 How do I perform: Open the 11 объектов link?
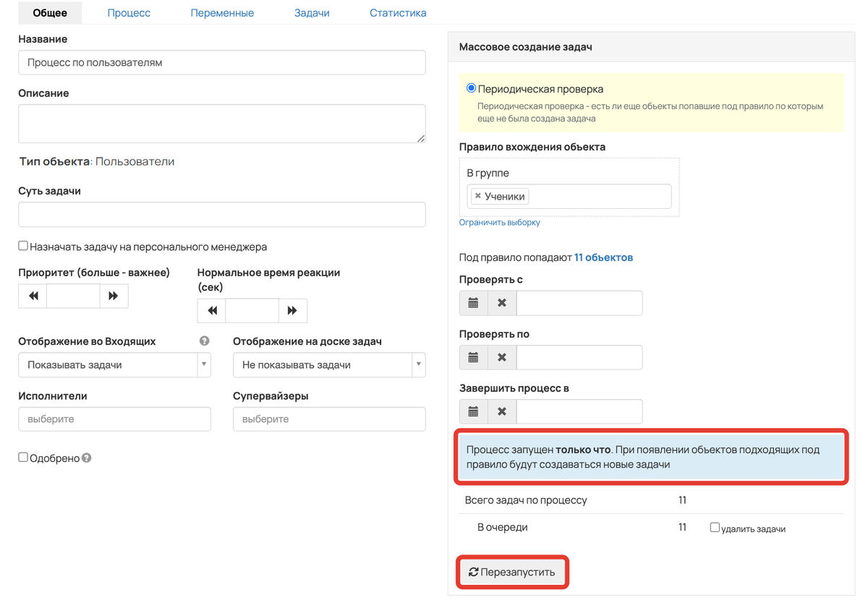(603, 257)
